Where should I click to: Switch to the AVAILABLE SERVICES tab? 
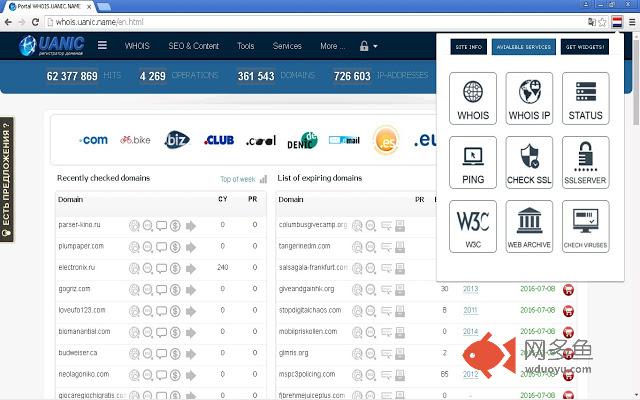[x=524, y=47]
